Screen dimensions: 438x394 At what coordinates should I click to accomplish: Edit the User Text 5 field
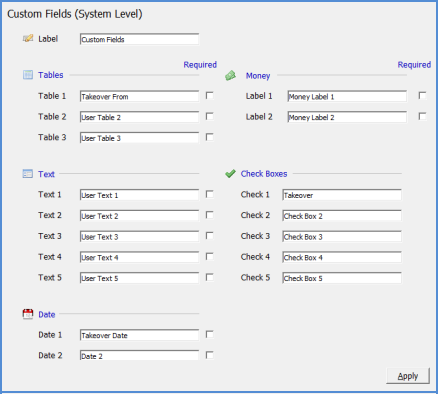tap(139, 278)
